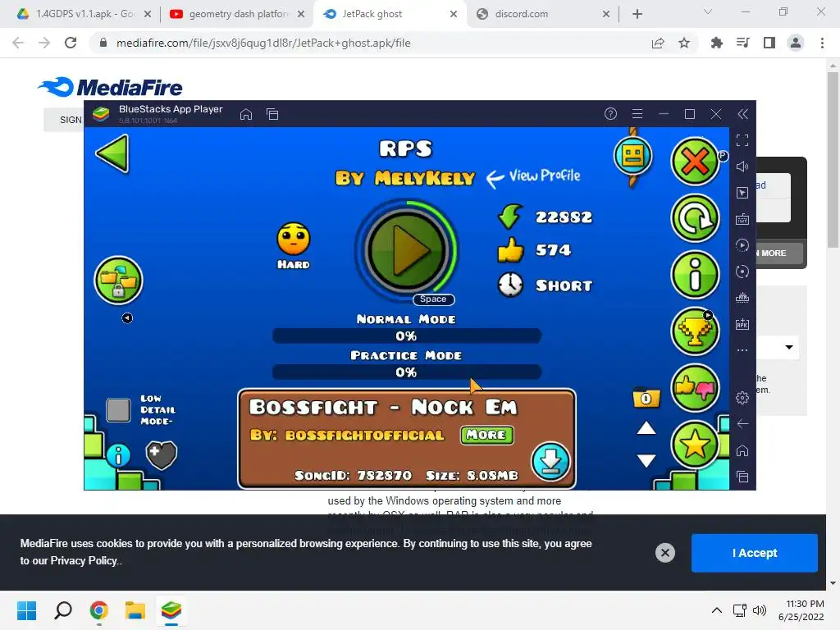Open the Chrome media control icon

[x=743, y=43]
